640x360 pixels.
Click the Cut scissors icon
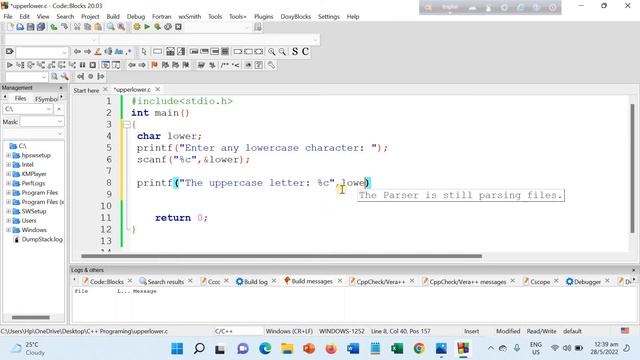[77, 27]
